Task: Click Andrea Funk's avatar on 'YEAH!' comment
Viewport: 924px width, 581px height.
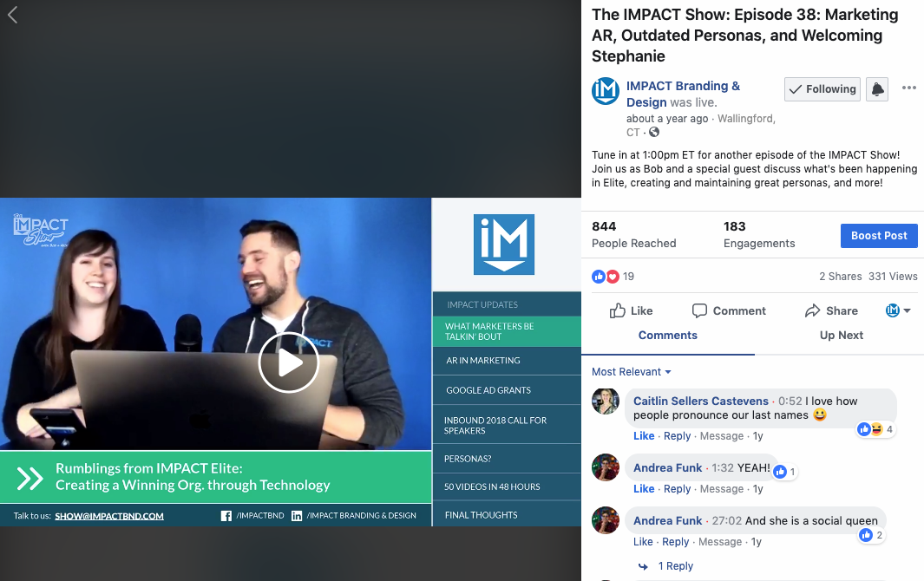Action: 606,468
